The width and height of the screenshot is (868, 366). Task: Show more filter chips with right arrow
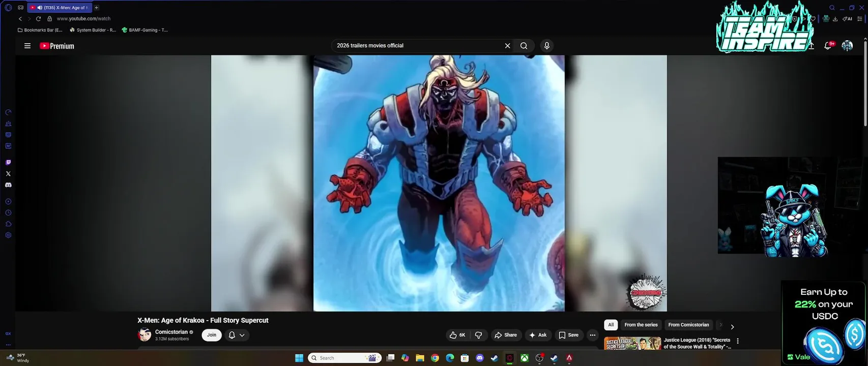point(732,327)
